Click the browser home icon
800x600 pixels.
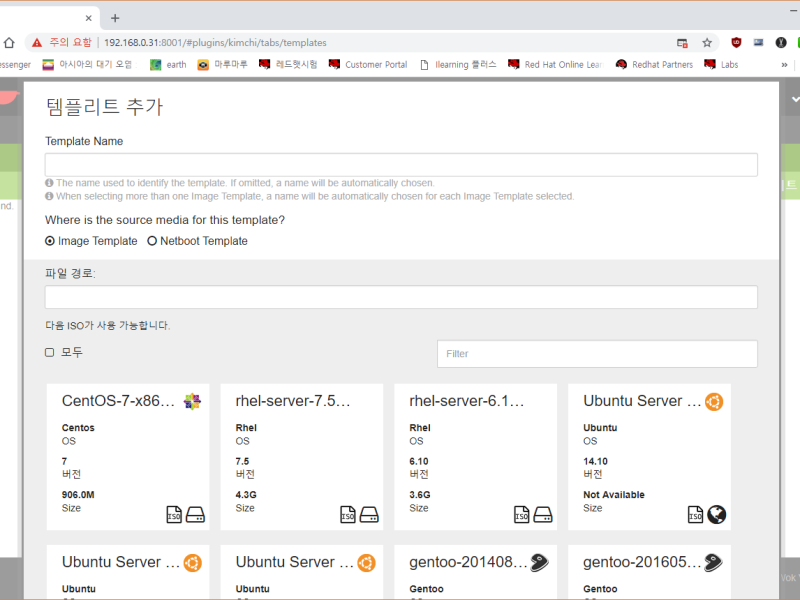tap(9, 43)
